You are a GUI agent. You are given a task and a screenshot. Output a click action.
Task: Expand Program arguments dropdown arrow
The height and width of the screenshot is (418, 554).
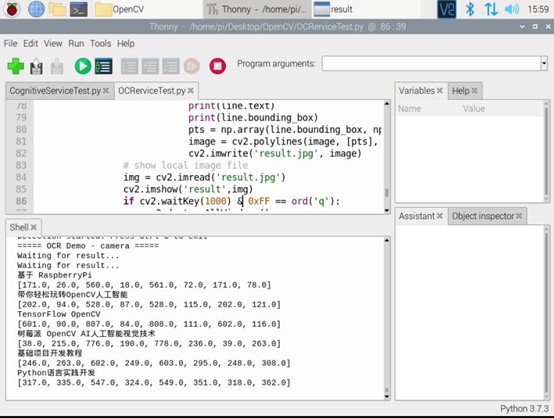tap(544, 64)
